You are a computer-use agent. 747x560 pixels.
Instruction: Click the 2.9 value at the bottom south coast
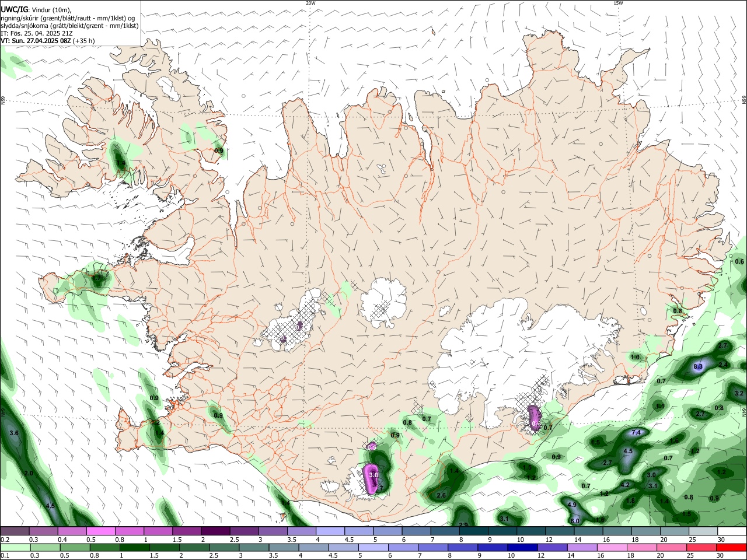(463, 525)
